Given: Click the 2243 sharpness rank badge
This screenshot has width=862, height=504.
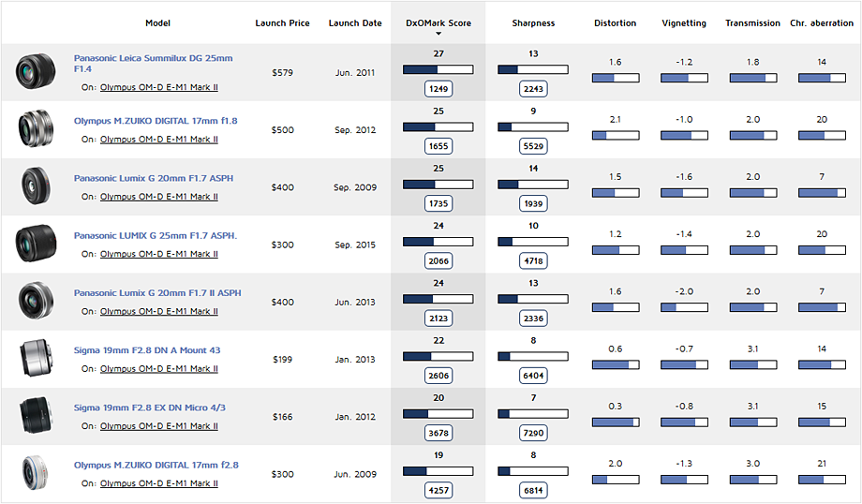Looking at the screenshot, I should (x=533, y=88).
